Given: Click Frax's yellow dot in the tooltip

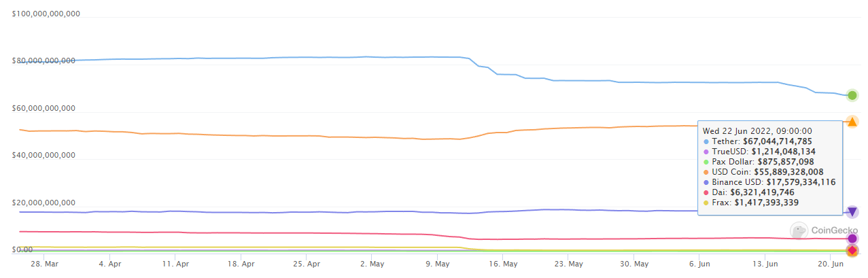Looking at the screenshot, I should tap(706, 203).
